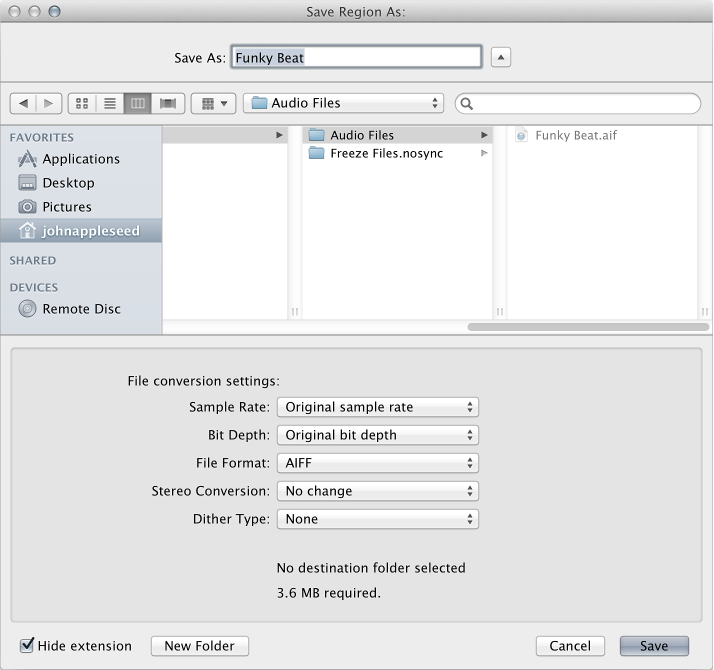Open the Stereo Conversion dropdown

pyautogui.click(x=377, y=491)
